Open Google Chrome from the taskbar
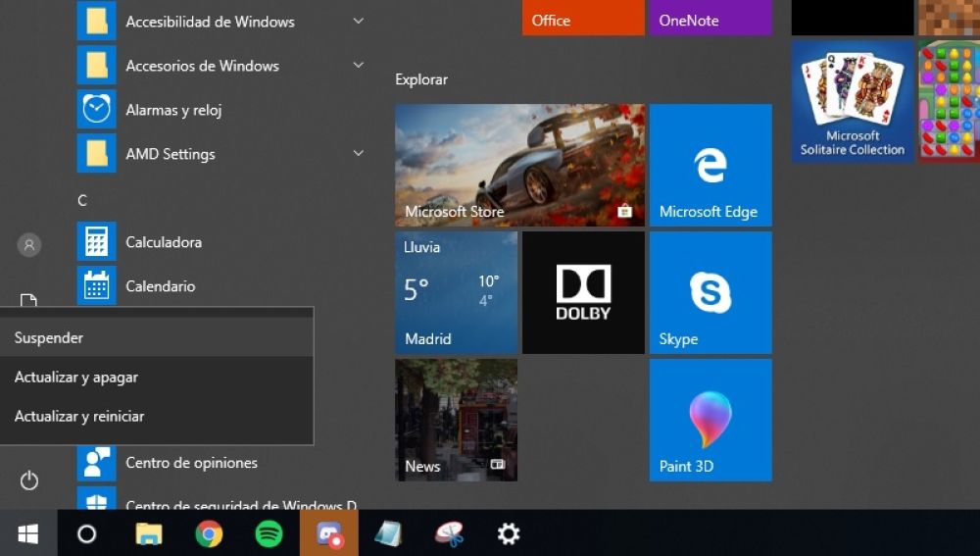The image size is (980, 556). pyautogui.click(x=208, y=533)
